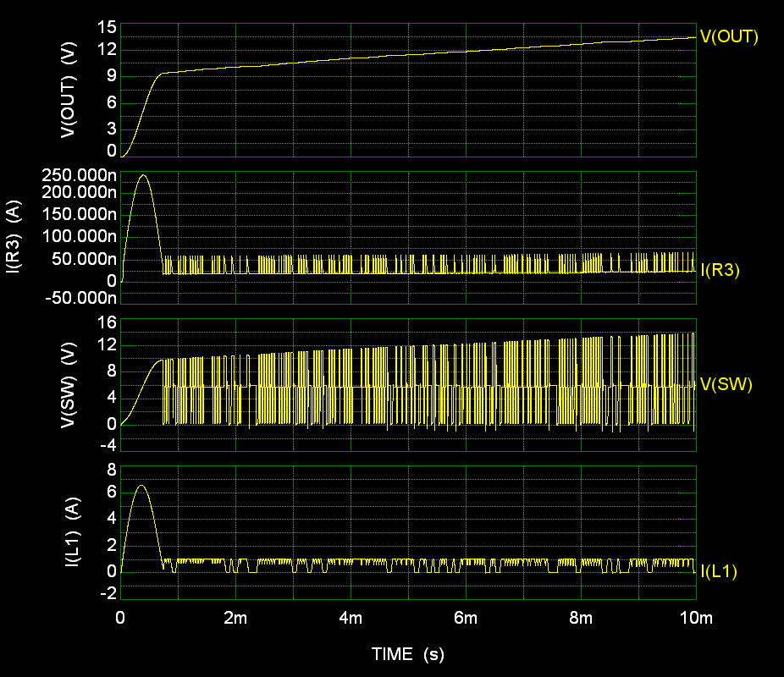Image resolution: width=784 pixels, height=677 pixels.
Task: Select the I(L1) trace label
Action: click(x=721, y=571)
